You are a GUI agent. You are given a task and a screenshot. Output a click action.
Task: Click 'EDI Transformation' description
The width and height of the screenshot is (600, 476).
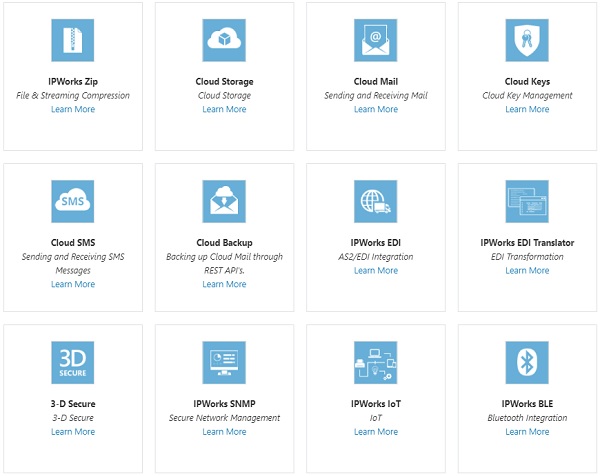coord(527,256)
